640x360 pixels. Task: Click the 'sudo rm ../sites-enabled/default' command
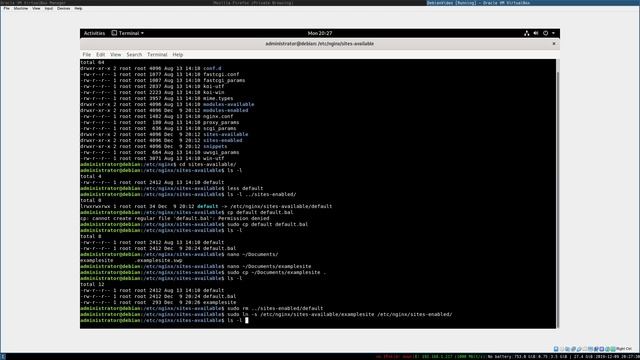(x=275, y=308)
